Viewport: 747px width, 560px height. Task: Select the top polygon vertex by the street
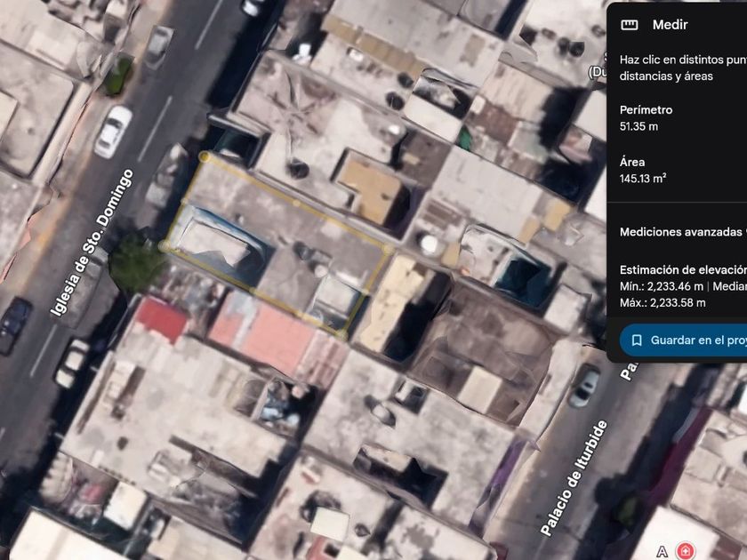coord(205,156)
